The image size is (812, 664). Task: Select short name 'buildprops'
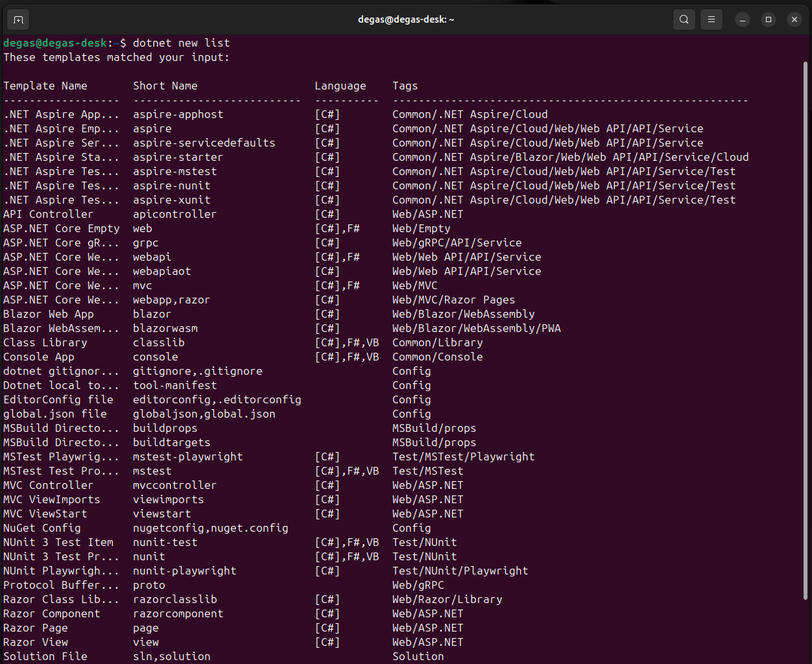point(165,428)
